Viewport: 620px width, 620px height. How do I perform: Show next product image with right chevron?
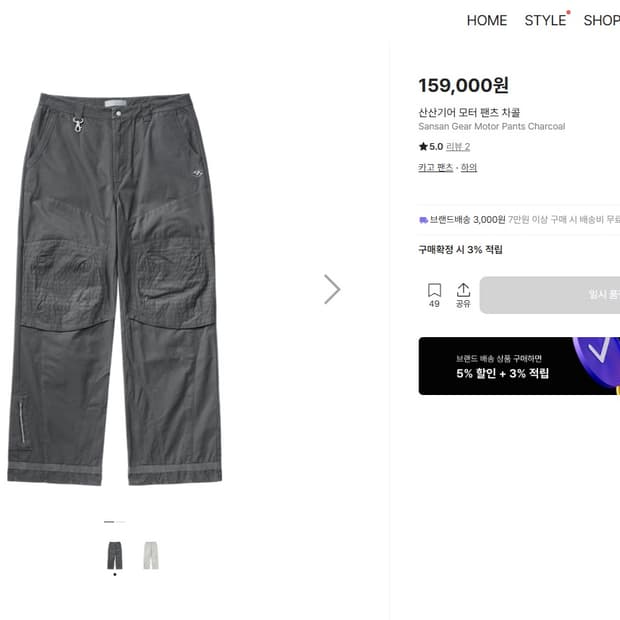point(332,289)
